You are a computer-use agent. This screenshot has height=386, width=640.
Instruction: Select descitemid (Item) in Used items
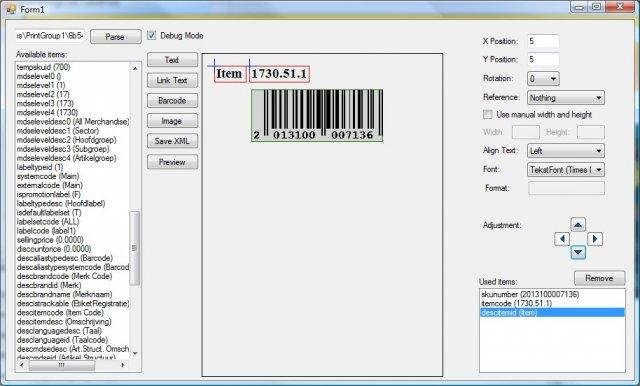tap(552, 313)
